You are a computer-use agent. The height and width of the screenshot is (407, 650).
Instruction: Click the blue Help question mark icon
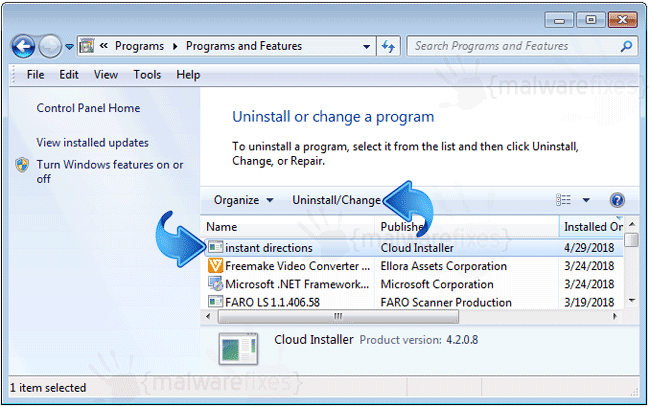[617, 200]
